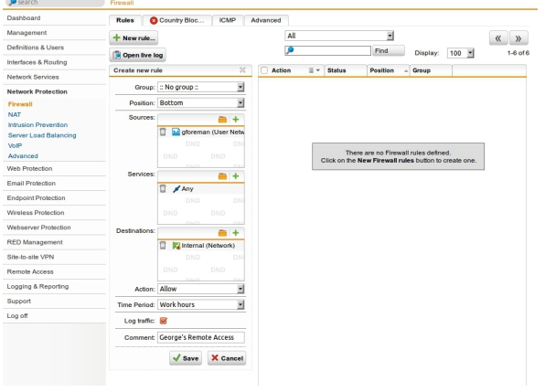
Task: Open Web Protection menu
Action: (29, 168)
